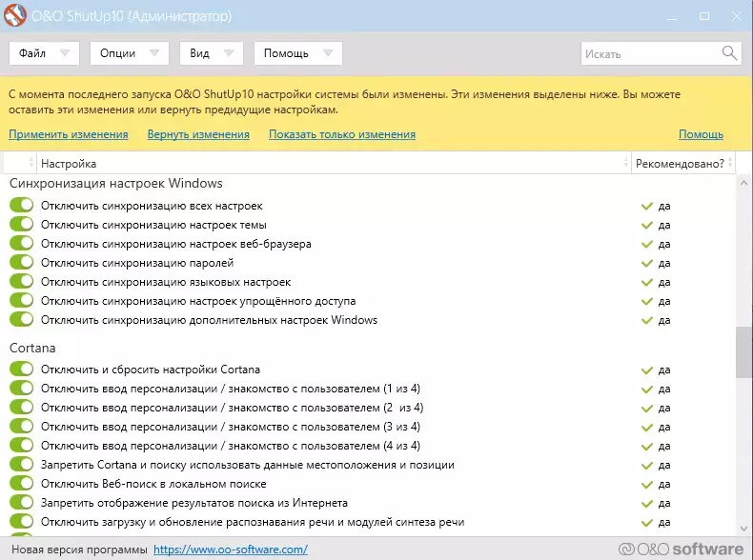Click text Запретить отображение результатов поиска из Интернета

(194, 503)
